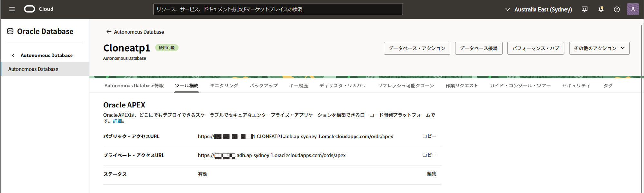Open the タグ tab
Image resolution: width=644 pixels, height=193 pixels.
[608, 86]
